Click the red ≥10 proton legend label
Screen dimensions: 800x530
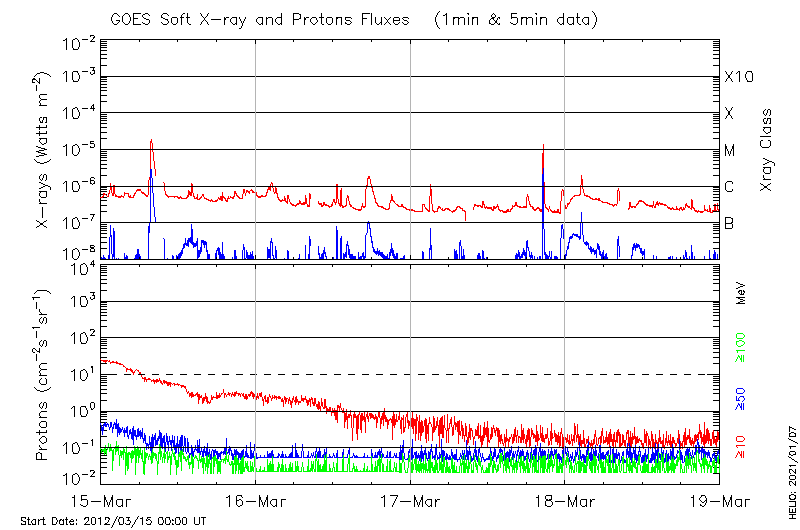tap(741, 443)
